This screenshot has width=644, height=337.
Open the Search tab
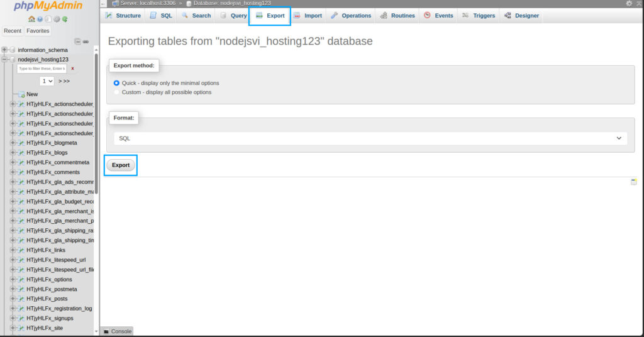[196, 16]
